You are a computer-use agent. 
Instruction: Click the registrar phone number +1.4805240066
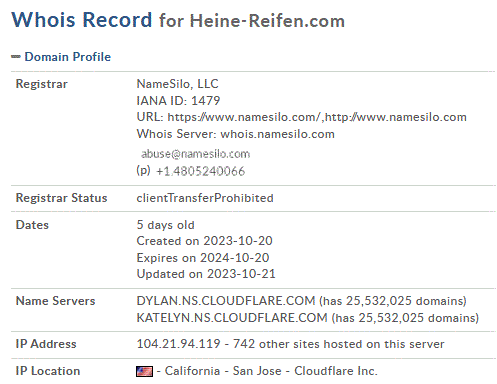tap(200, 171)
